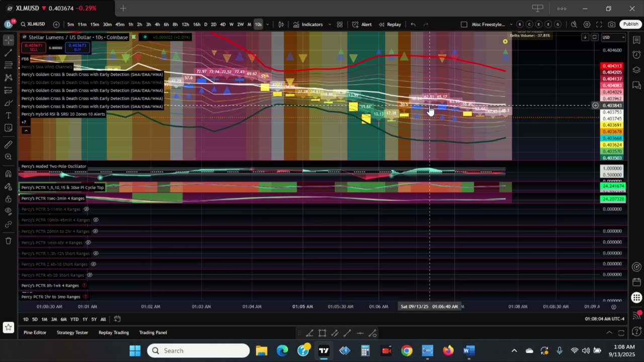Open the Strategy Tester tab
644x362 pixels.
[x=72, y=332]
